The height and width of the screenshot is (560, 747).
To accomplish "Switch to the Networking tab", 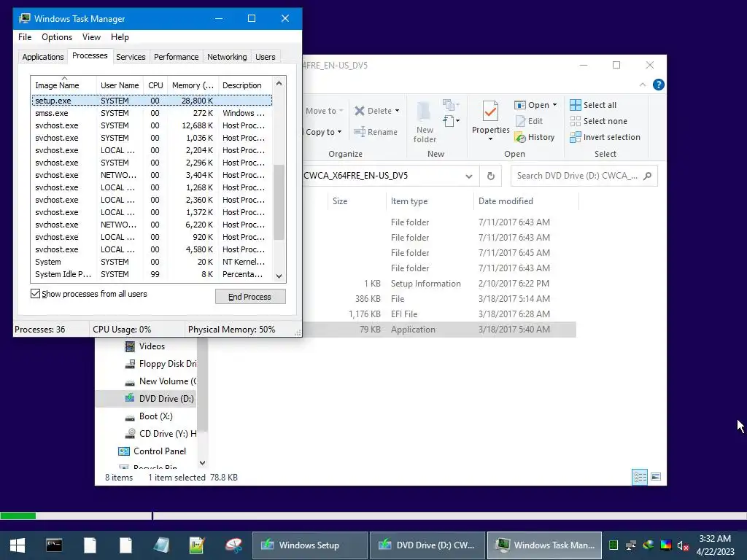I will tap(227, 57).
